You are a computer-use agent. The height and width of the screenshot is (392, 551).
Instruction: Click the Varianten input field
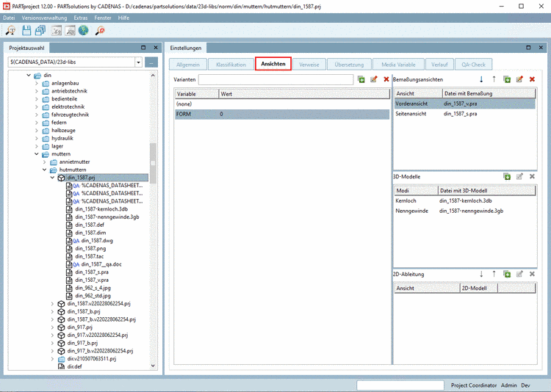pos(275,80)
